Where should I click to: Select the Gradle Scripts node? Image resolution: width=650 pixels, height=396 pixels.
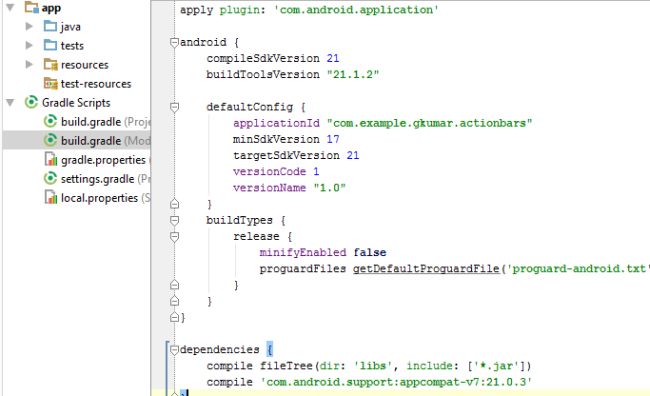click(76, 102)
